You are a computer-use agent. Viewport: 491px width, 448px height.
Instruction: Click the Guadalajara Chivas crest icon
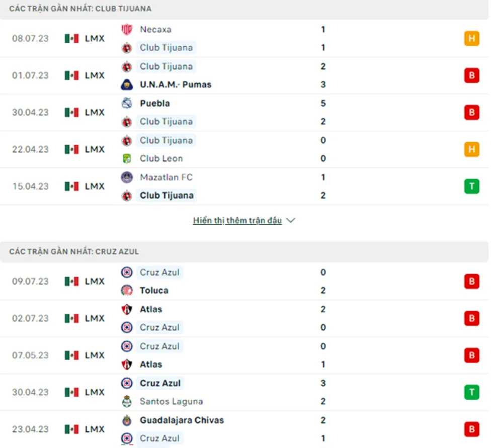[x=127, y=420]
